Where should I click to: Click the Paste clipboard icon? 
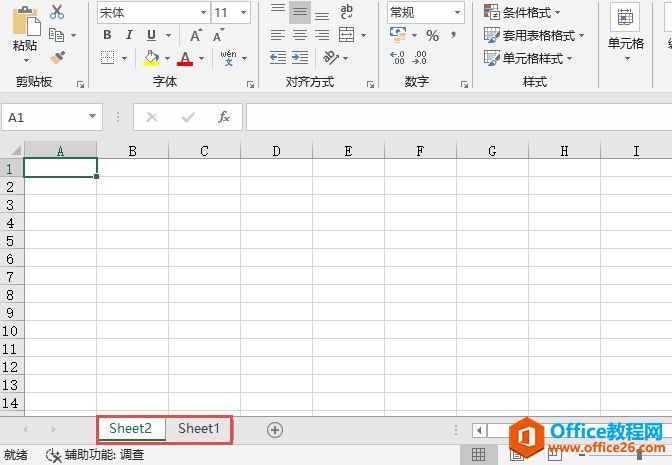pos(26,21)
